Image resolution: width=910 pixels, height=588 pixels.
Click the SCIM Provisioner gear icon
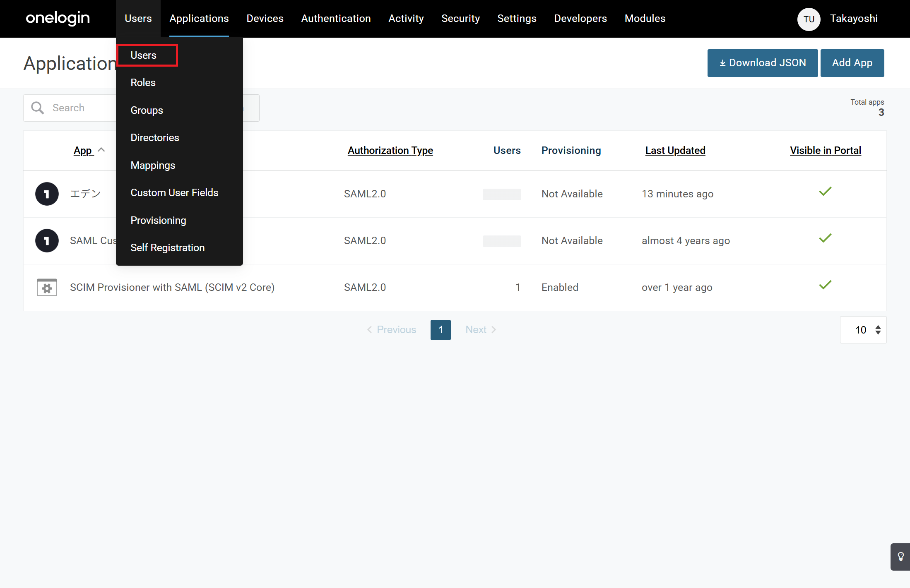tap(47, 288)
